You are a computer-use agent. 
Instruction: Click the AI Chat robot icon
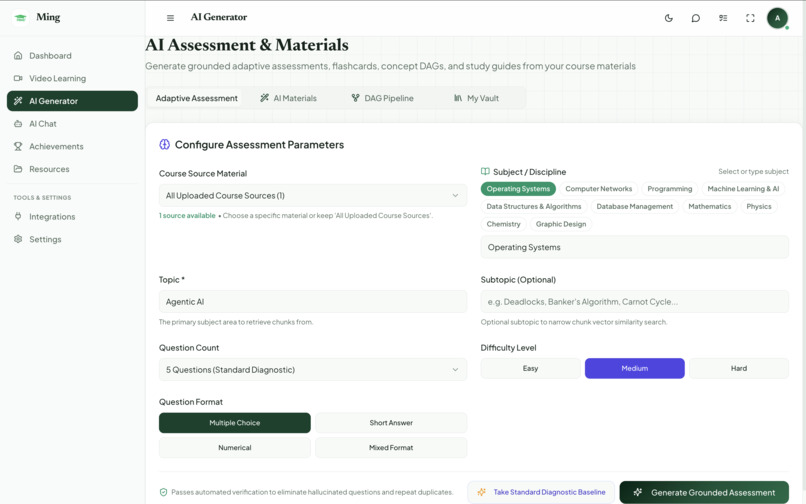point(18,123)
